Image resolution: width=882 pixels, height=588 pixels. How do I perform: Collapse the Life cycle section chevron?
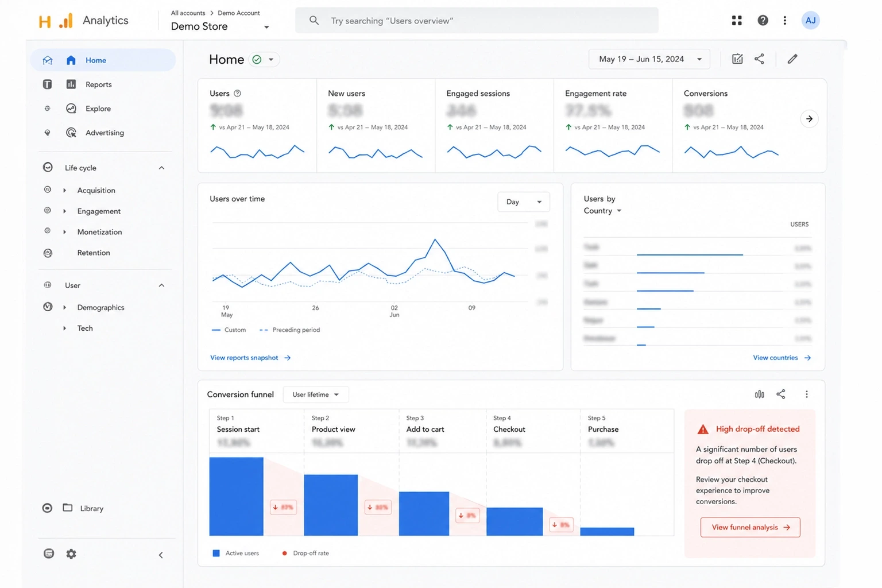click(x=161, y=168)
